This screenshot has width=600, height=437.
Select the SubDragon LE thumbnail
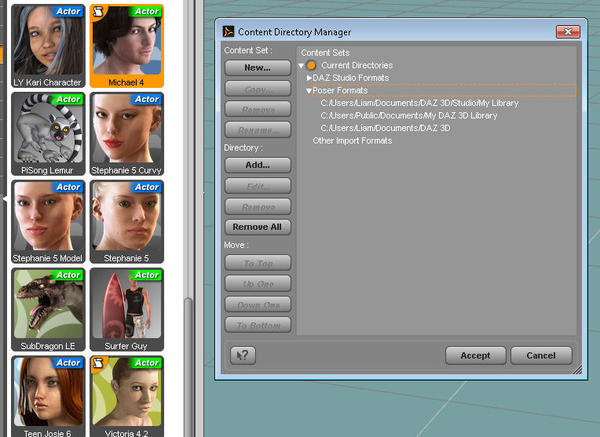pos(48,310)
